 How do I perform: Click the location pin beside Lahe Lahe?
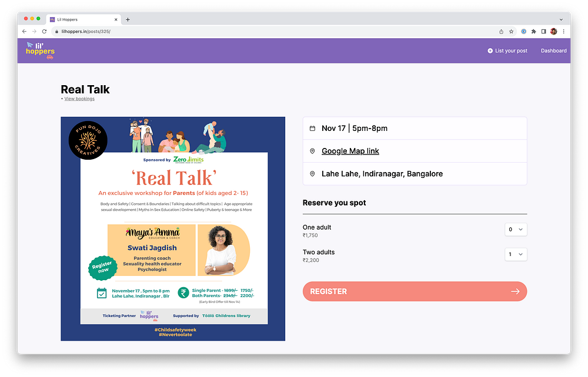tap(312, 174)
